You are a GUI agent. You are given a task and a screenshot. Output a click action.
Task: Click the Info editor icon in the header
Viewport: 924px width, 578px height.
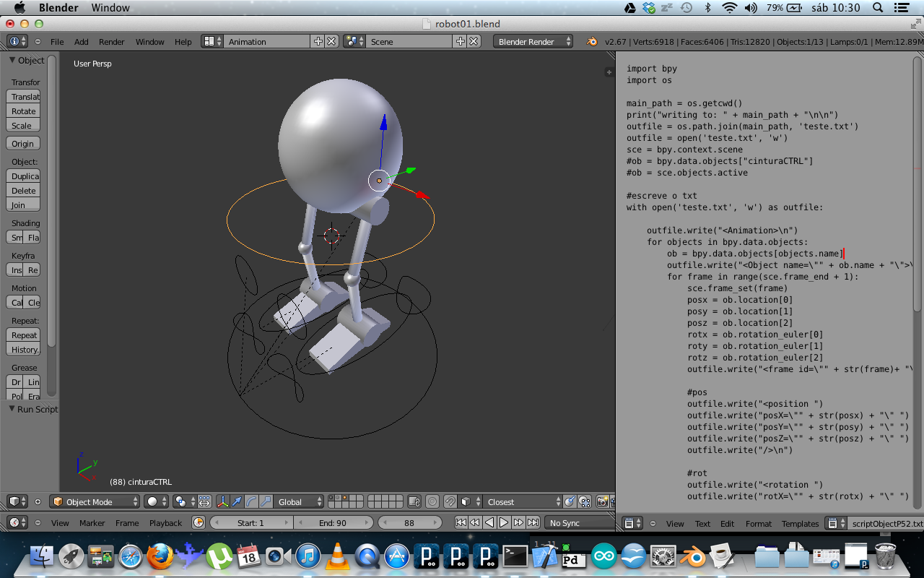click(16, 41)
